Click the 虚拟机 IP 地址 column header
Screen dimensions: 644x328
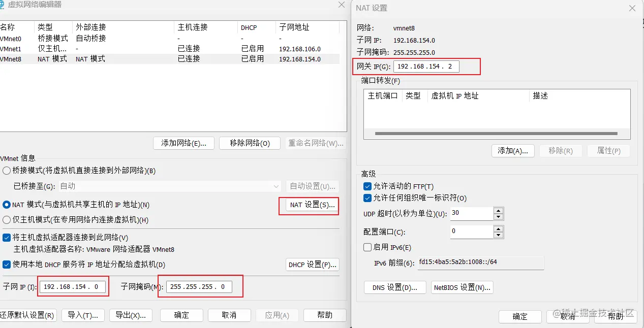coord(478,95)
